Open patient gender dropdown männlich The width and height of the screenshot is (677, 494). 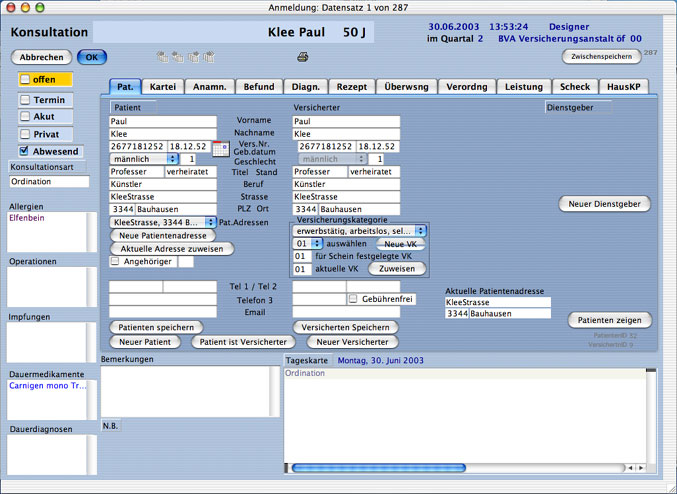tap(144, 159)
